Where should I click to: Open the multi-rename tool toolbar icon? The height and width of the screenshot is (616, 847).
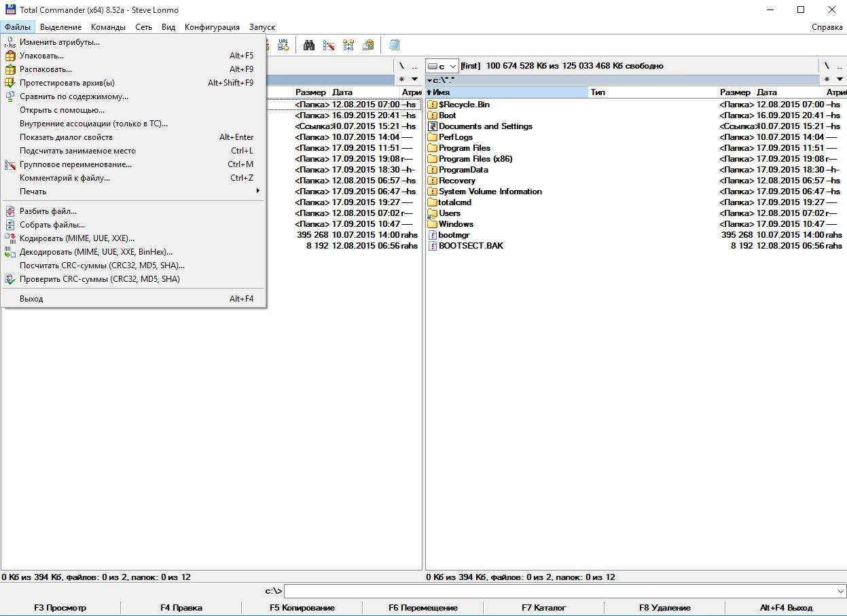click(x=329, y=45)
